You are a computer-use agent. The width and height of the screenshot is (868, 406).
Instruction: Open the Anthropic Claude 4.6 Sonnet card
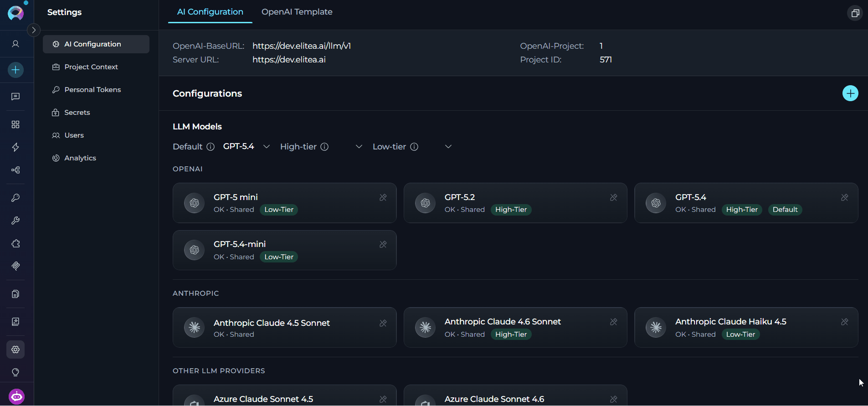point(515,328)
